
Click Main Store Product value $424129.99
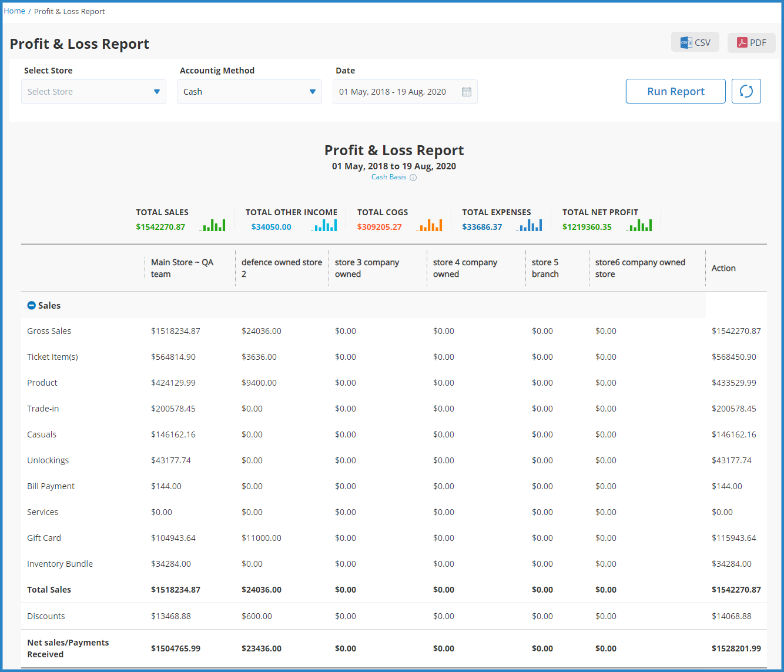[173, 383]
